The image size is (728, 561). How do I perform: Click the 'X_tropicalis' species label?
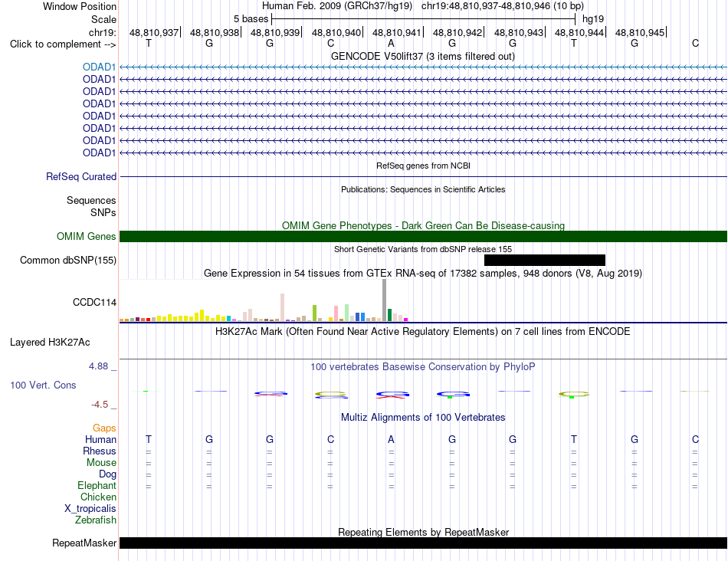click(90, 509)
